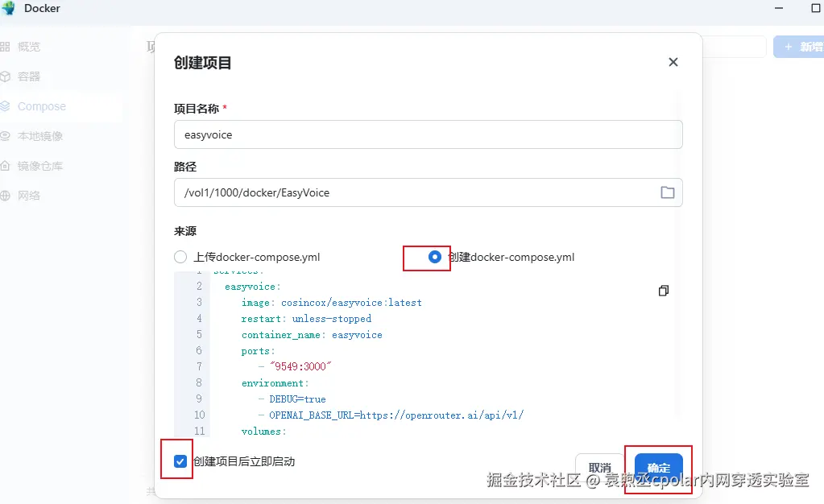Click code line 'restart: unless-stopped'
Viewport: 824px width, 504px height.
[x=306, y=319]
